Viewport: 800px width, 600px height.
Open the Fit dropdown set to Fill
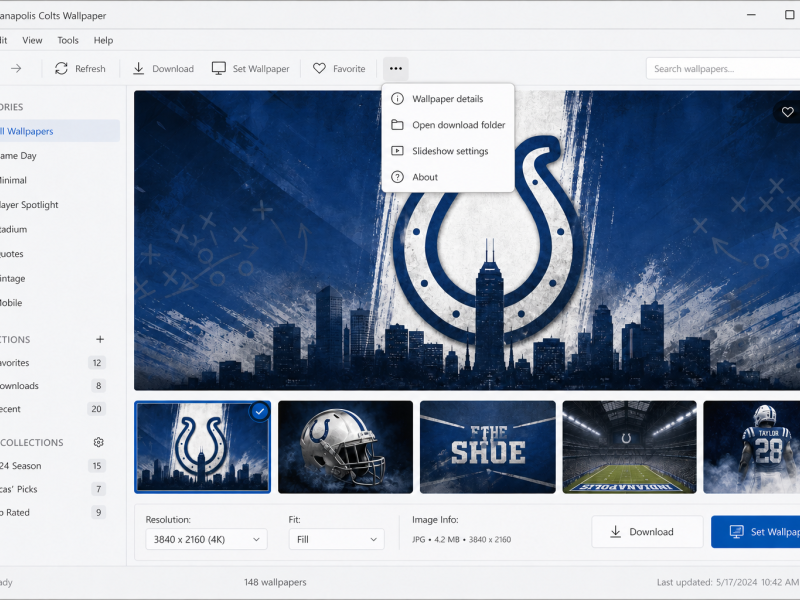coord(337,539)
